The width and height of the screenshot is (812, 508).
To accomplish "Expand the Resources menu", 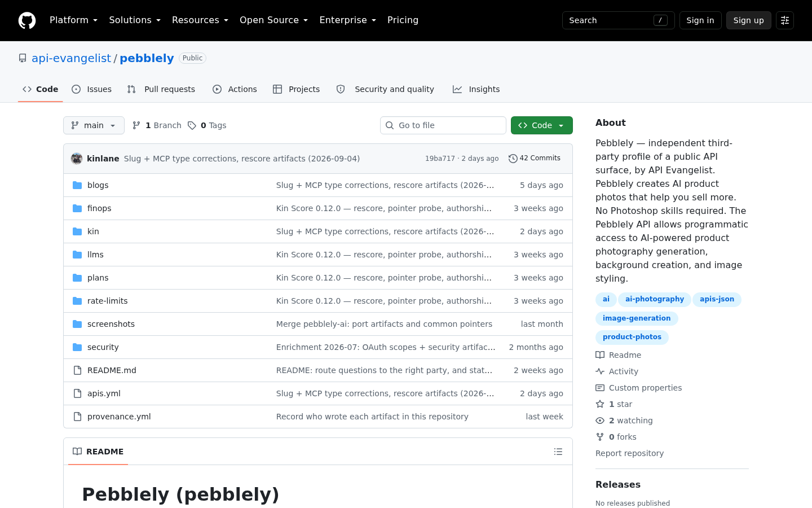I will pyautogui.click(x=200, y=20).
